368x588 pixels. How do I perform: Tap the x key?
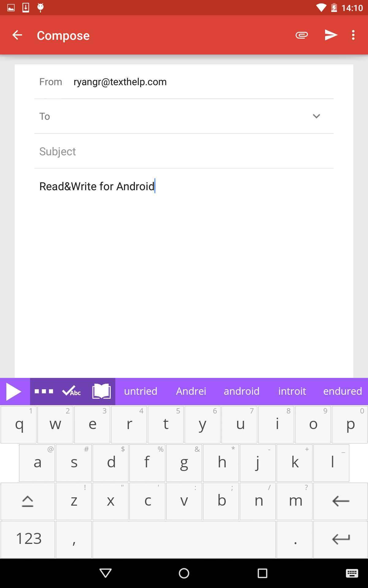pyautogui.click(x=110, y=501)
